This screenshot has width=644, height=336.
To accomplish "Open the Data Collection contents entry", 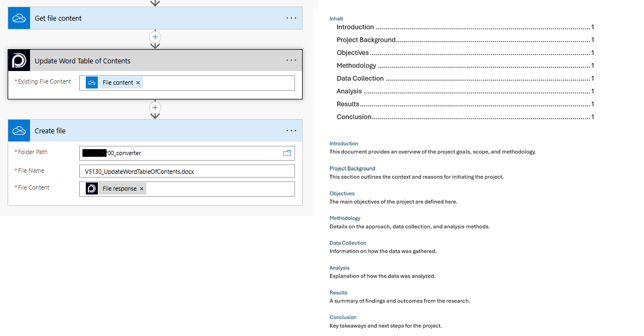I will [360, 78].
